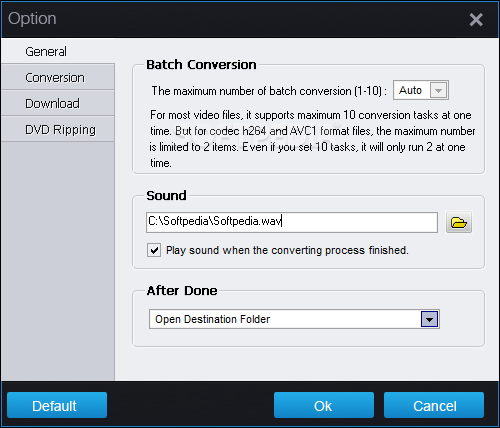Switch to the Conversion tab

pyautogui.click(x=58, y=77)
